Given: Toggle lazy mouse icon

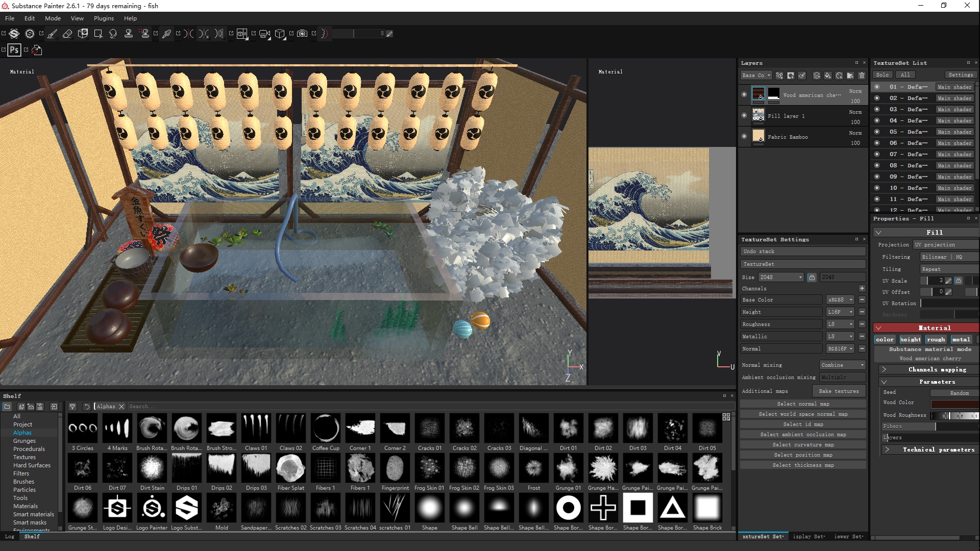Looking at the screenshot, I should [x=325, y=34].
